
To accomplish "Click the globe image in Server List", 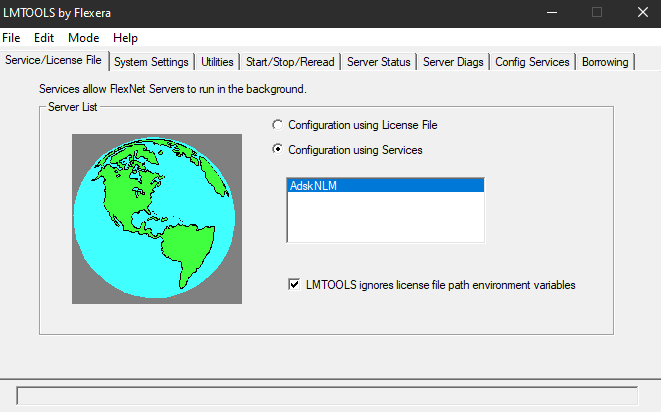I will (157, 219).
